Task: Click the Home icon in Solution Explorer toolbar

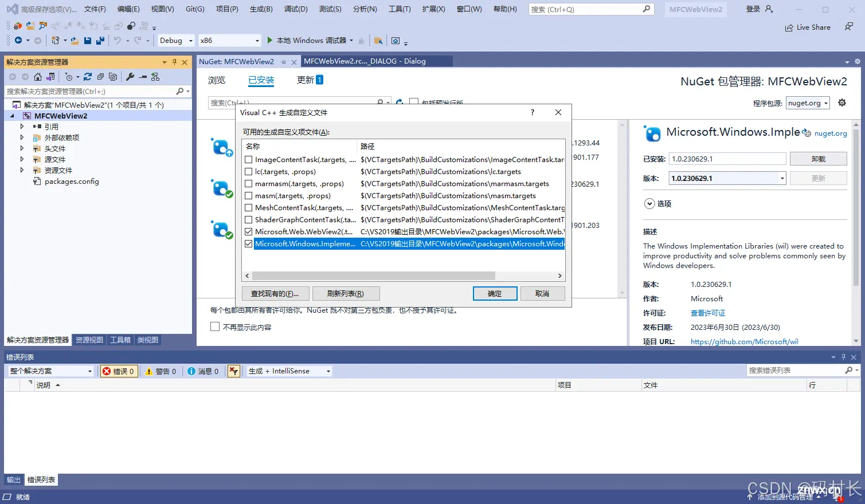Action: click(x=38, y=77)
